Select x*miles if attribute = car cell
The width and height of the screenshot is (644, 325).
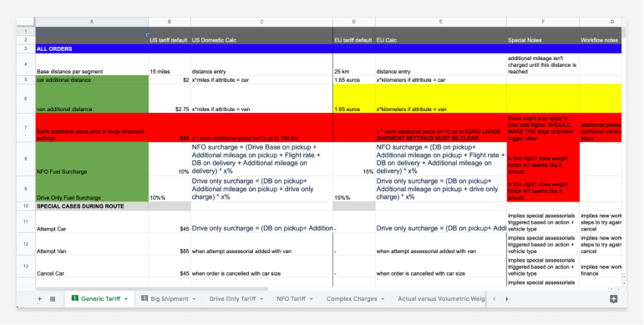pyautogui.click(x=261, y=80)
